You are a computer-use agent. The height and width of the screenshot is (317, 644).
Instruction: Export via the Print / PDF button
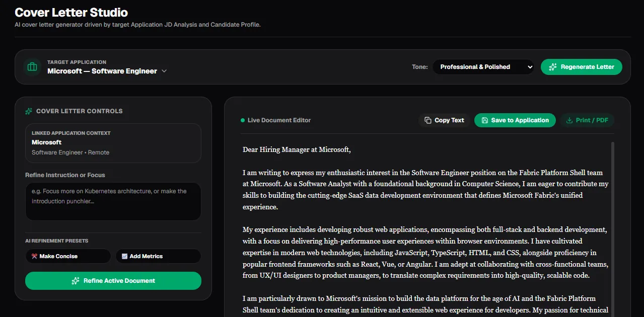coord(587,120)
